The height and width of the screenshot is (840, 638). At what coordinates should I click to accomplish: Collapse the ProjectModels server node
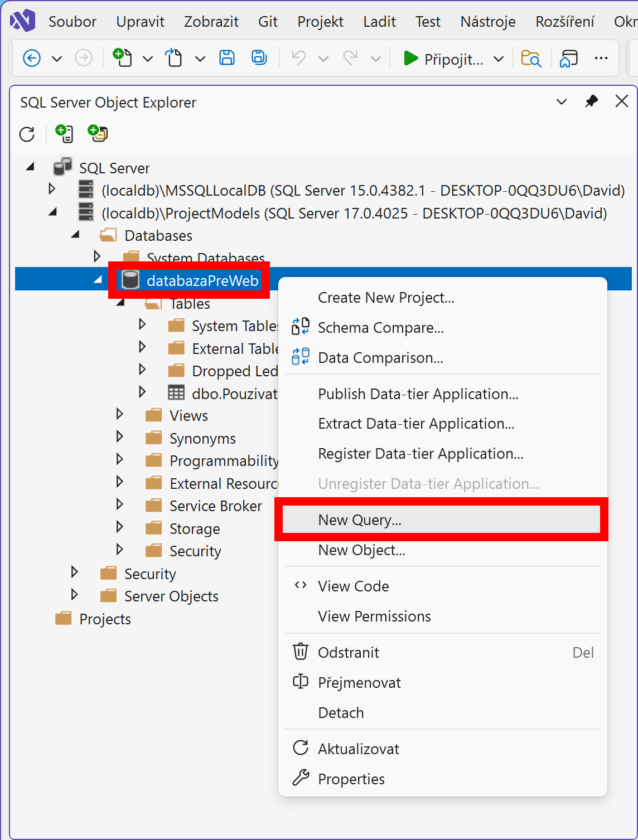click(53, 212)
